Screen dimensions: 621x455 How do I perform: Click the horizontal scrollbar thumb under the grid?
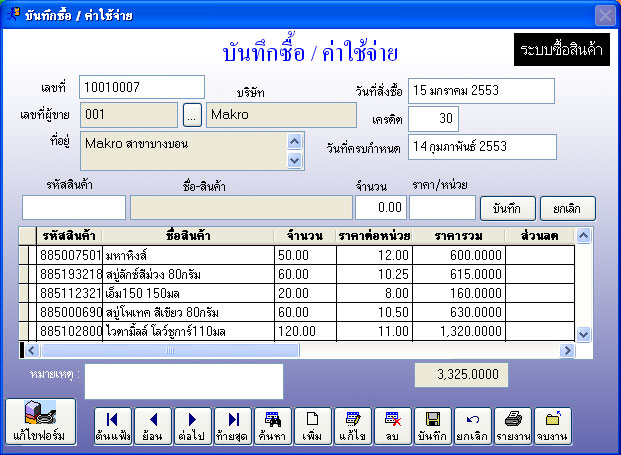click(170, 350)
